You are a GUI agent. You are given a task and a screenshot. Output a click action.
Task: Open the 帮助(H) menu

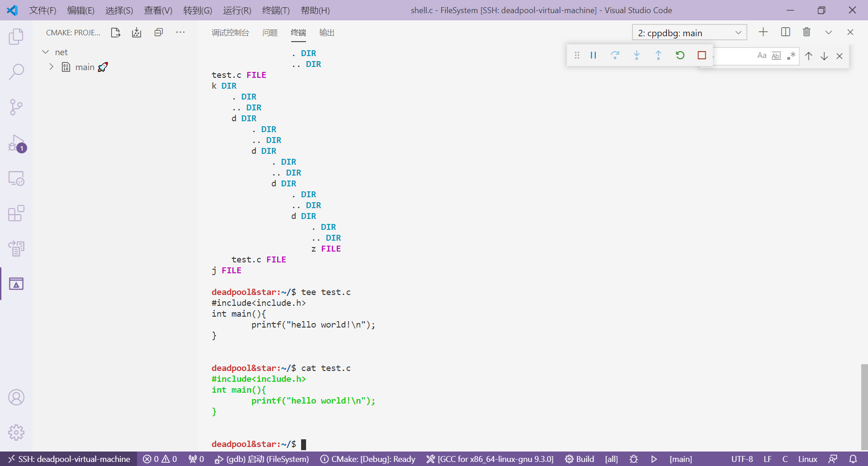tap(315, 10)
